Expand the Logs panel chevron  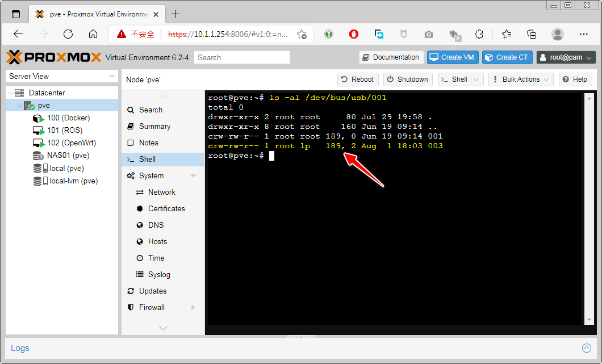coord(587,348)
